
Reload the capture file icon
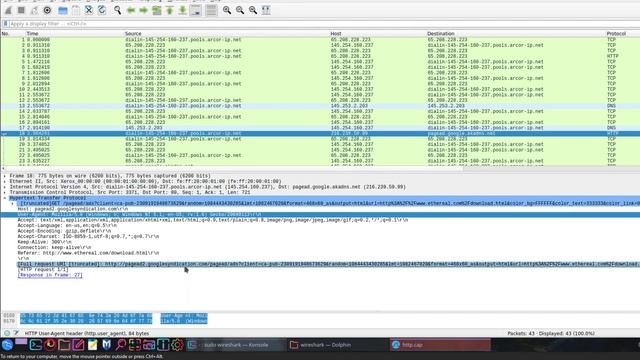(x=102, y=10)
